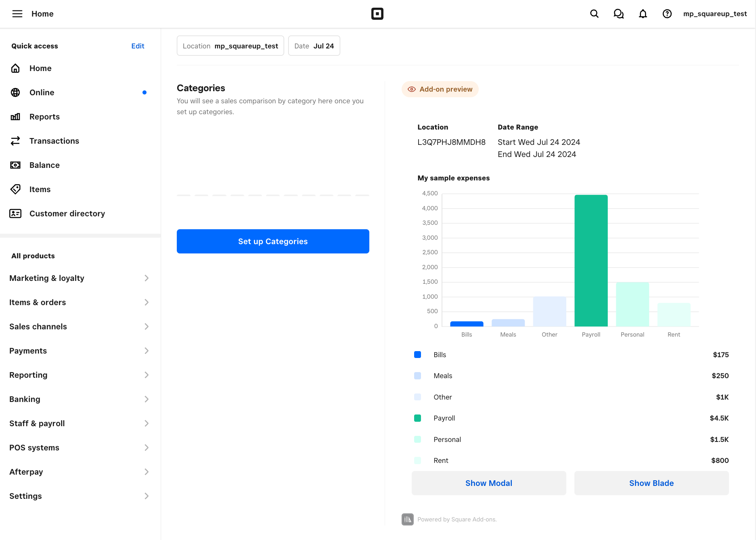Viewport: 756px width, 540px height.
Task: Click the Home house icon in sidebar
Action: (x=15, y=68)
